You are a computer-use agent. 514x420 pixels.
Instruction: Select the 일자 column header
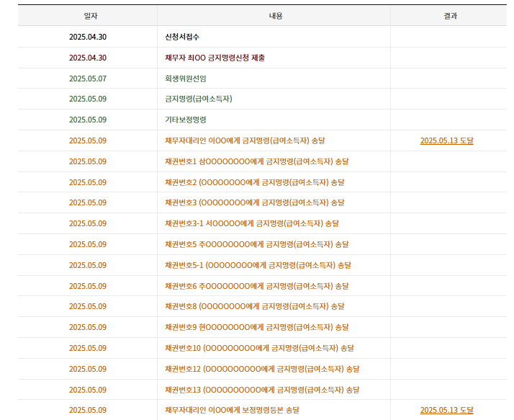(91, 16)
